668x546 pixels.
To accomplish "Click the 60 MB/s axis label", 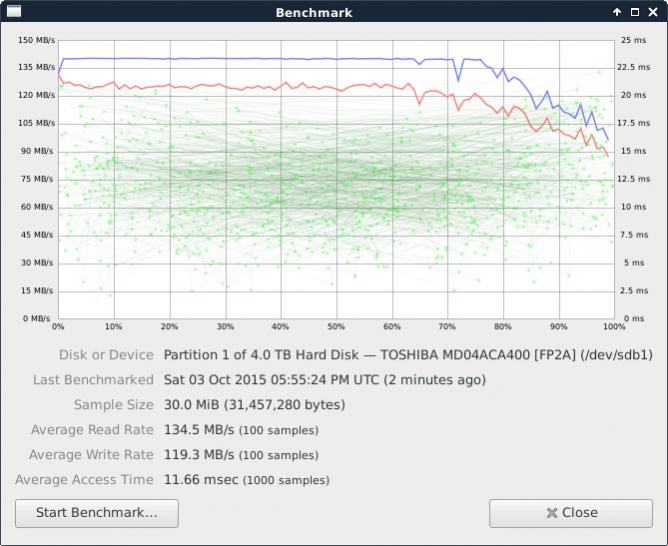I will (37, 207).
